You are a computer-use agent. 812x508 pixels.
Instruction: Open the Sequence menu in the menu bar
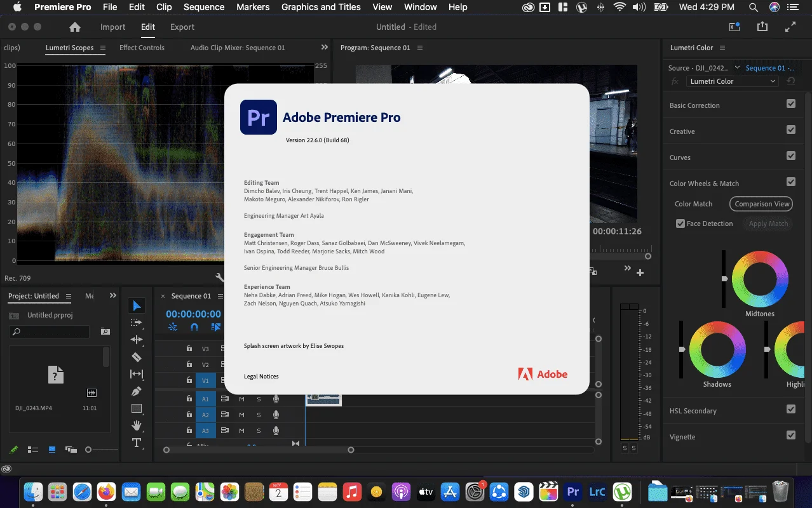[x=204, y=8]
